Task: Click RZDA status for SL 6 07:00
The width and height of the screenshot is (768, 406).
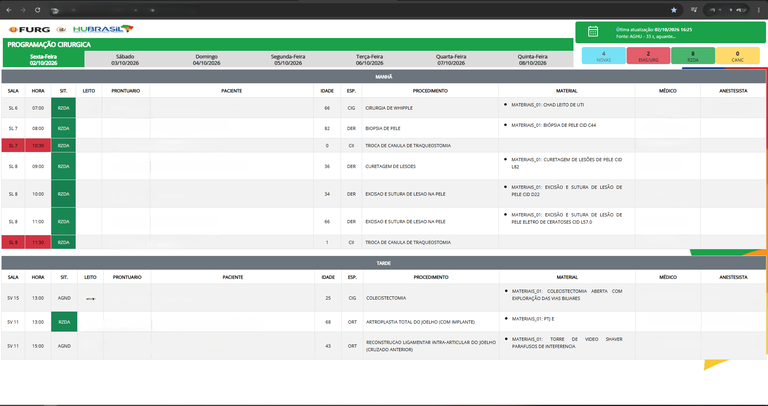Action: tap(63, 108)
